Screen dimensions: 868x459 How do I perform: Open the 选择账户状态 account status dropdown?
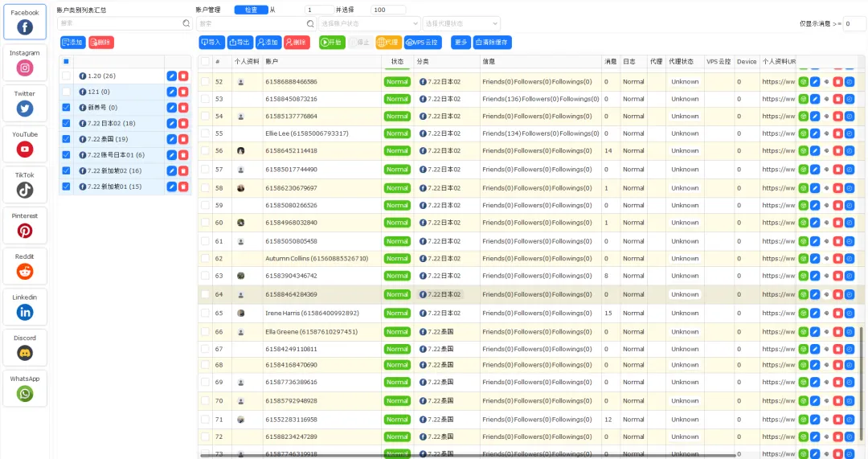click(369, 24)
